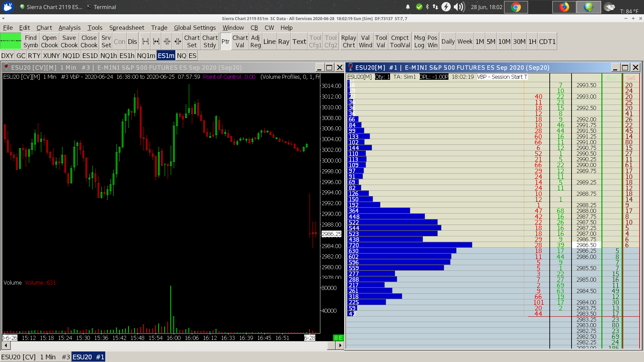Click the Find Symb button
Image resolution: width=644 pixels, height=362 pixels.
click(x=31, y=42)
